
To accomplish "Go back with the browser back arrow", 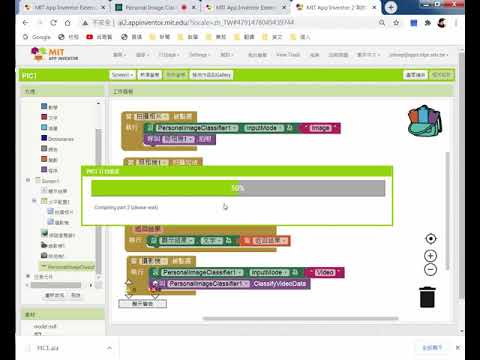I will 25,23.
